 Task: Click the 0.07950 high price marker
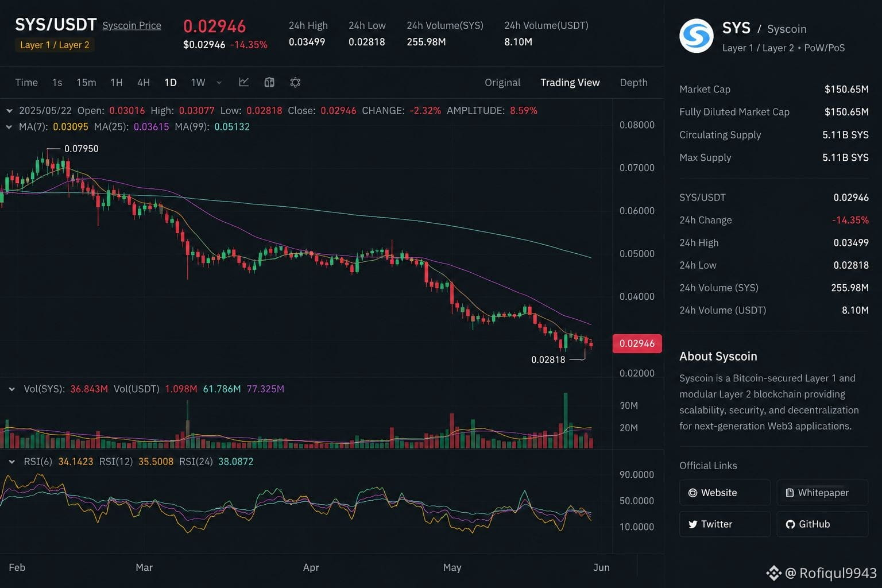point(82,149)
